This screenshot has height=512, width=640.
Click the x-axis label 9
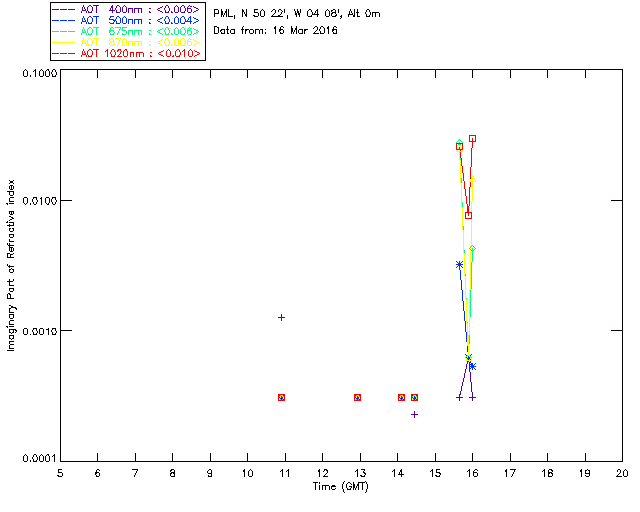tap(210, 473)
